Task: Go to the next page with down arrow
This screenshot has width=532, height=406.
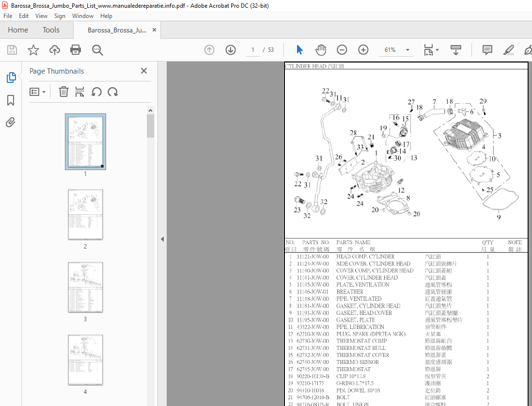Action: pyautogui.click(x=230, y=49)
